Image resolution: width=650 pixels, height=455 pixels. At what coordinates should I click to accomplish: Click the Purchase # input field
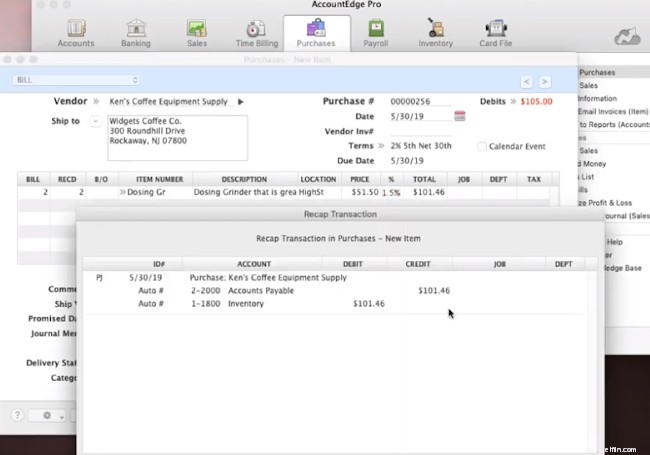click(418, 102)
